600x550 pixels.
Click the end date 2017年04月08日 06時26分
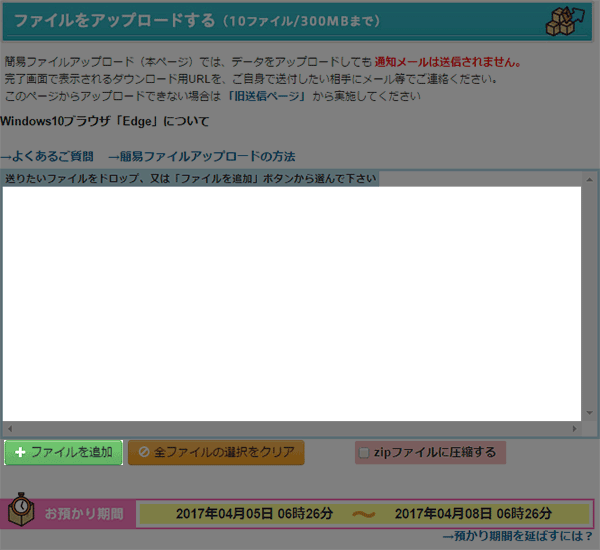click(473, 514)
